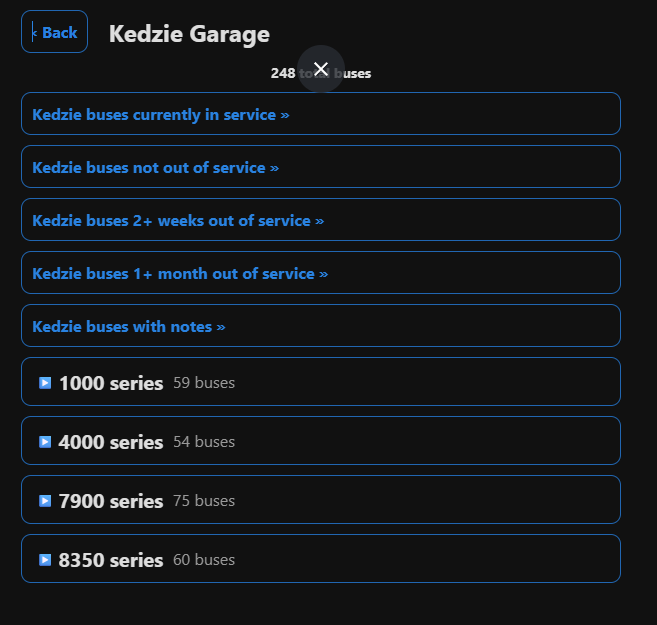Go back using the Back button
This screenshot has height=625, width=657.
coord(54,32)
